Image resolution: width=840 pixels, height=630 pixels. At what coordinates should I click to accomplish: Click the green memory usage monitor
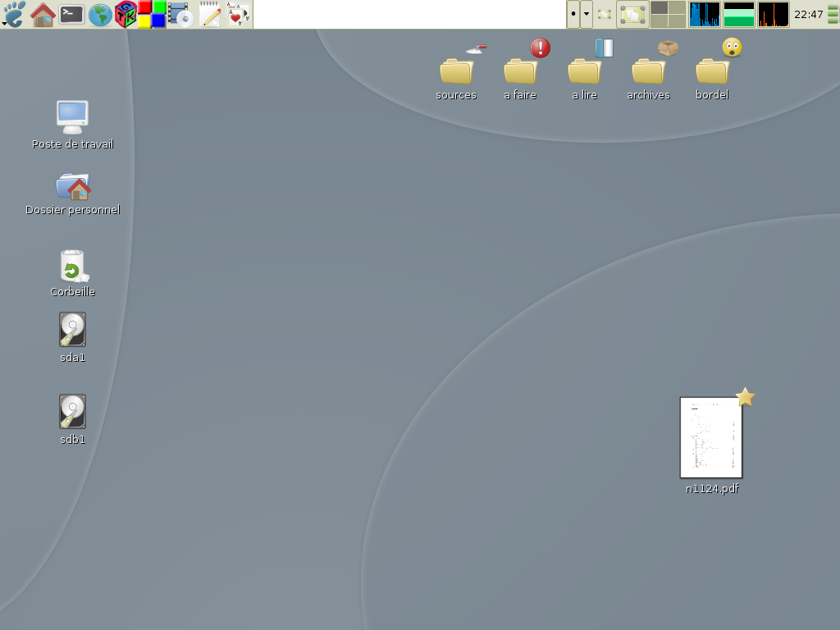pos(739,14)
